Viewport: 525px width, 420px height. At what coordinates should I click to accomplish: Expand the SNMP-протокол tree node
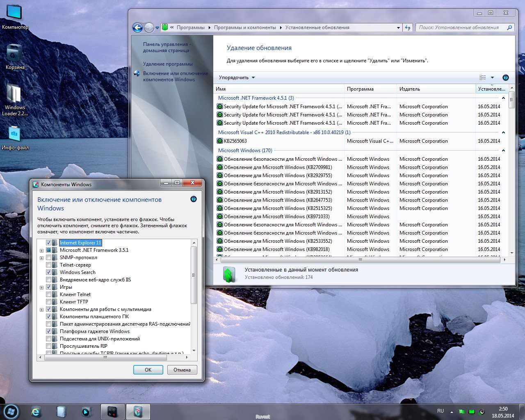pyautogui.click(x=41, y=258)
